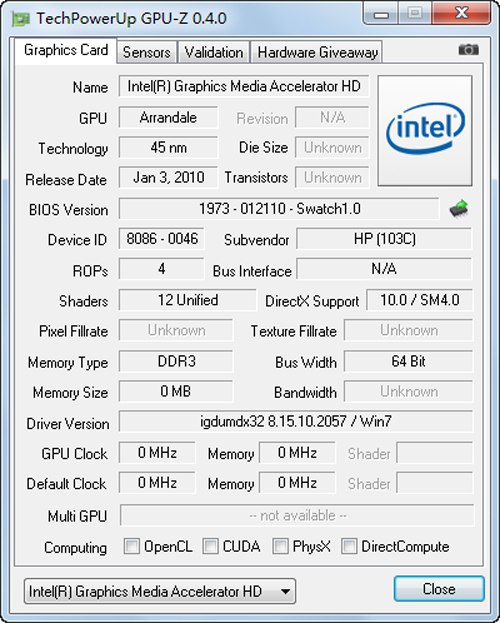The image size is (500, 623).
Task: Open the Validation tab
Action: 214,52
